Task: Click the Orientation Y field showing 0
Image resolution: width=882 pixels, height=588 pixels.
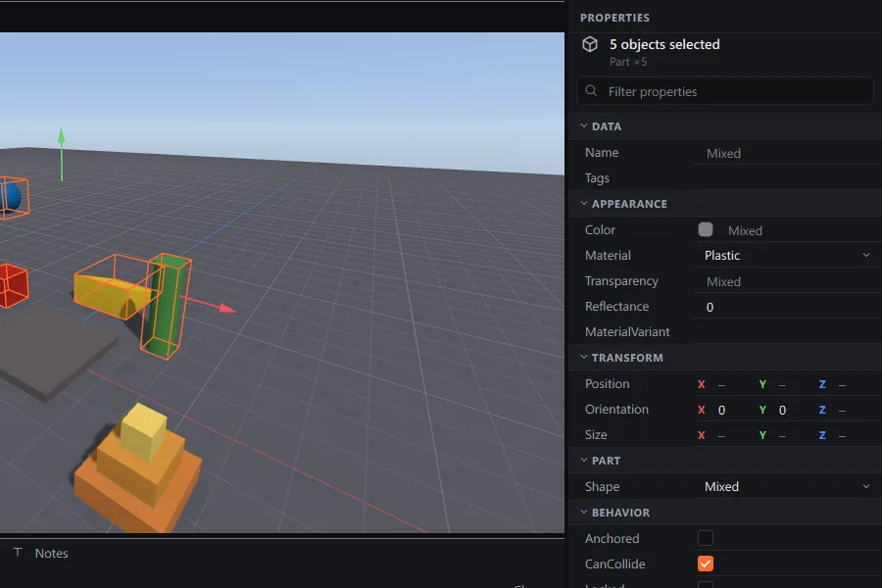Action: [786, 410]
